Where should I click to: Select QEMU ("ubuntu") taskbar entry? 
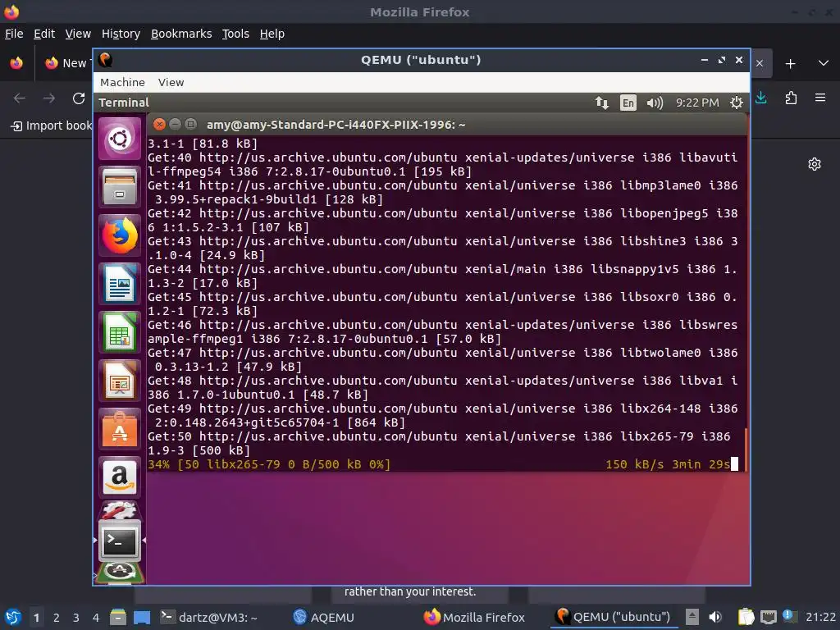[x=613, y=618]
